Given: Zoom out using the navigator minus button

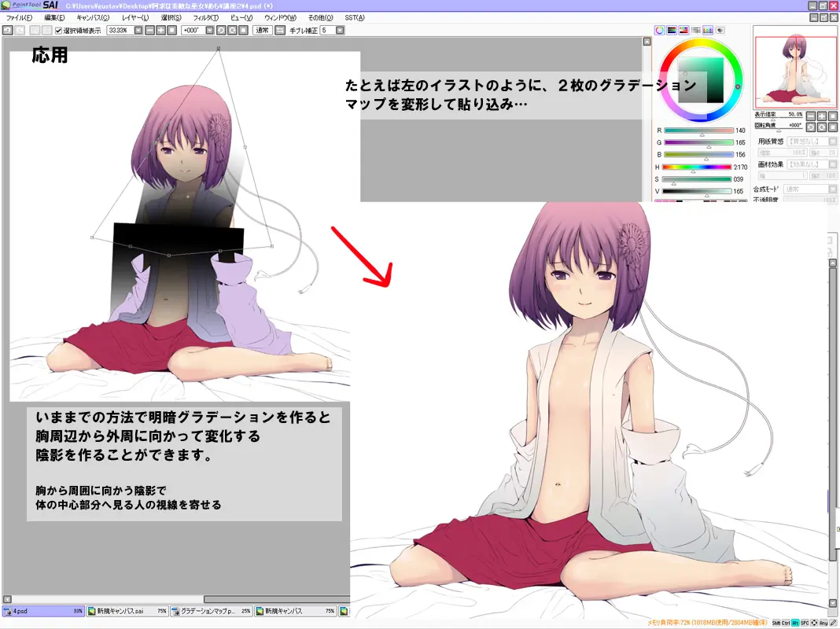Looking at the screenshot, I should tap(811, 116).
